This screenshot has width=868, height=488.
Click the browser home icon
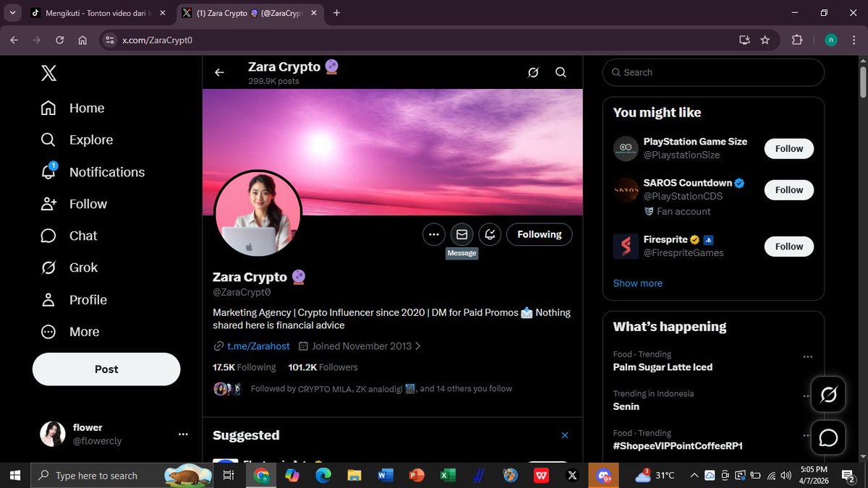click(82, 40)
